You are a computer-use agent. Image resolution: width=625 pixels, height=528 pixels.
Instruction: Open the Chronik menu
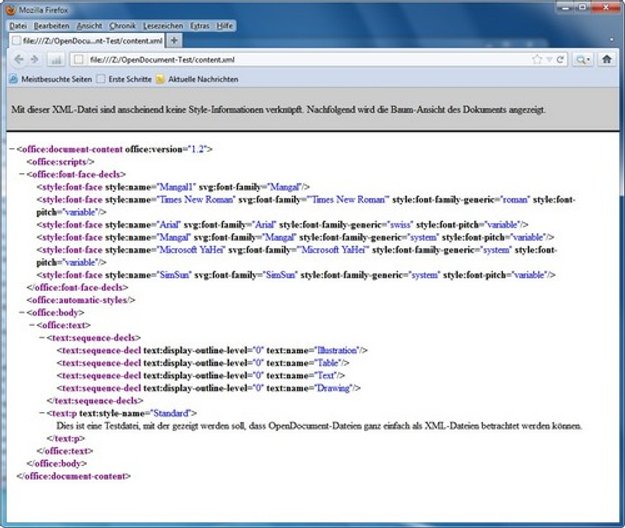pyautogui.click(x=122, y=26)
